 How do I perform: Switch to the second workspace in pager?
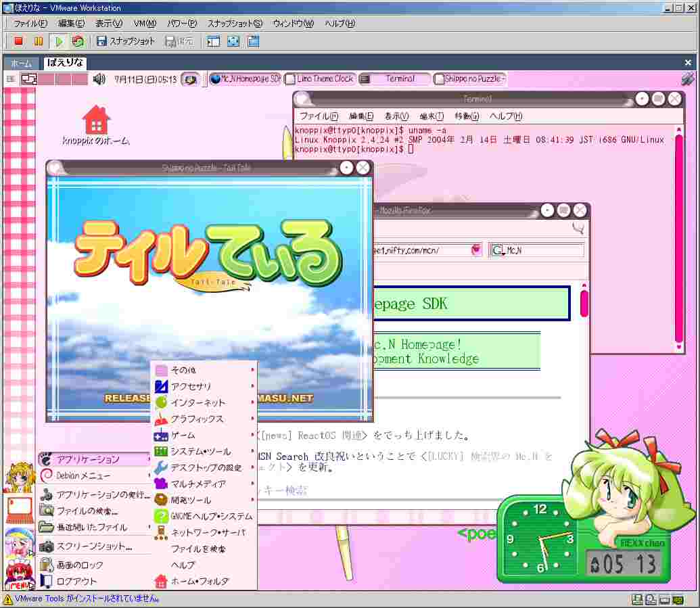tap(45, 79)
